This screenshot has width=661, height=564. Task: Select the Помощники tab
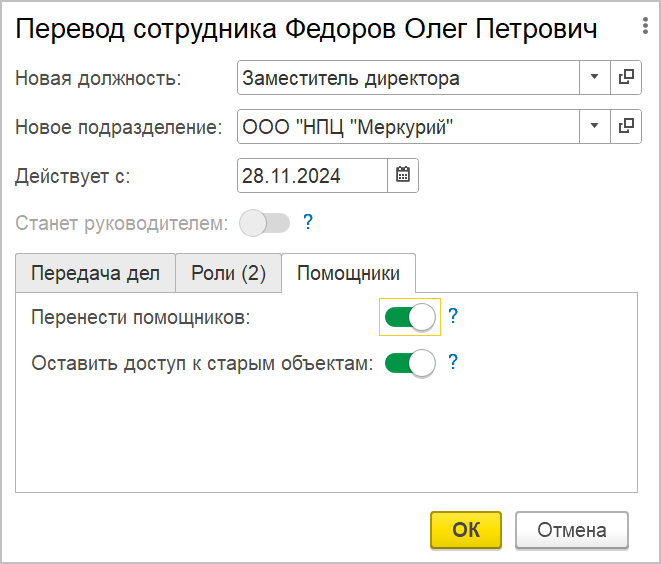click(348, 273)
